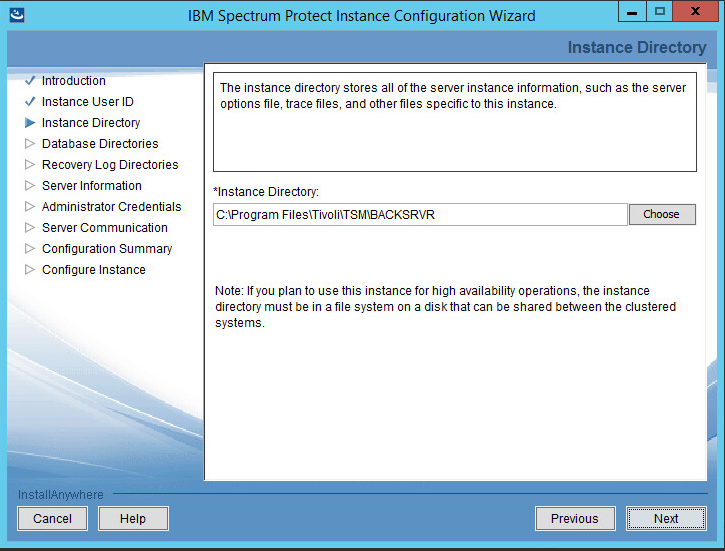The width and height of the screenshot is (725, 551).
Task: Cancel the configuration wizard
Action: point(52,518)
